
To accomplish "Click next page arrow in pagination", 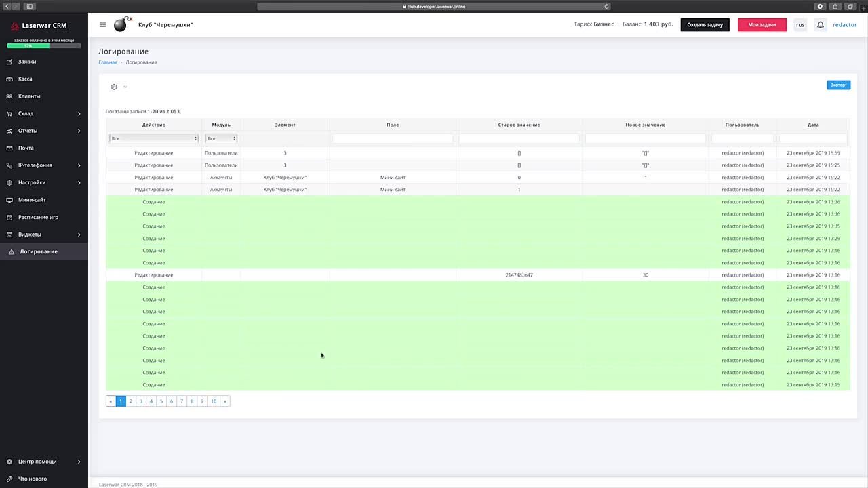I will (x=225, y=401).
